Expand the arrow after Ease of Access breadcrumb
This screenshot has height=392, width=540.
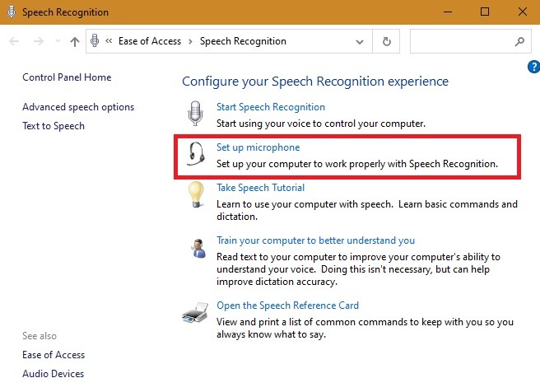(x=190, y=42)
